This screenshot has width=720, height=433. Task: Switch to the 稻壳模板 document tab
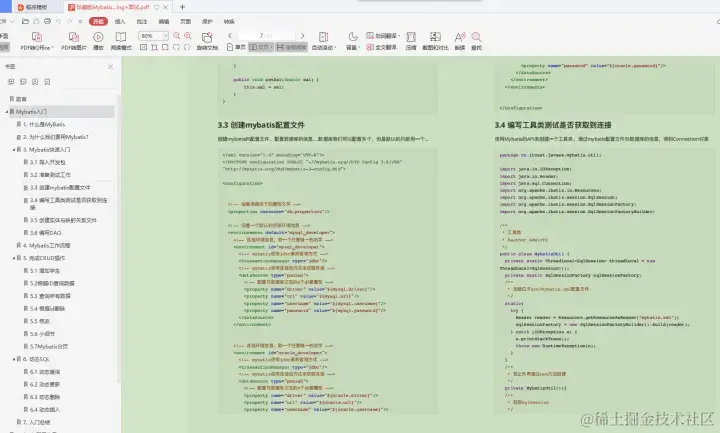pos(36,7)
